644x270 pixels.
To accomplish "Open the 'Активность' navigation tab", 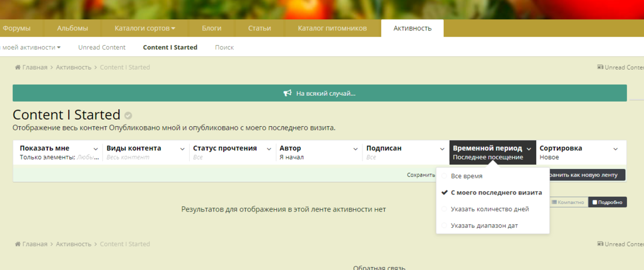I will tap(412, 28).
